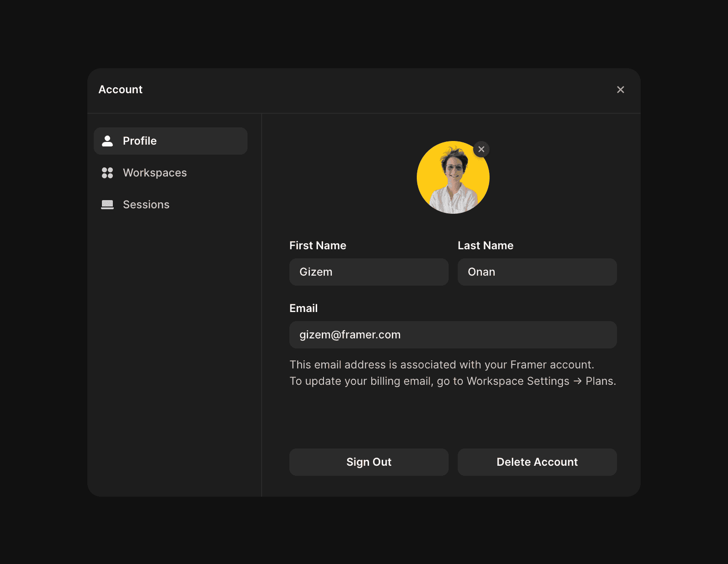
Task: Close the Account dialog
Action: point(621,90)
